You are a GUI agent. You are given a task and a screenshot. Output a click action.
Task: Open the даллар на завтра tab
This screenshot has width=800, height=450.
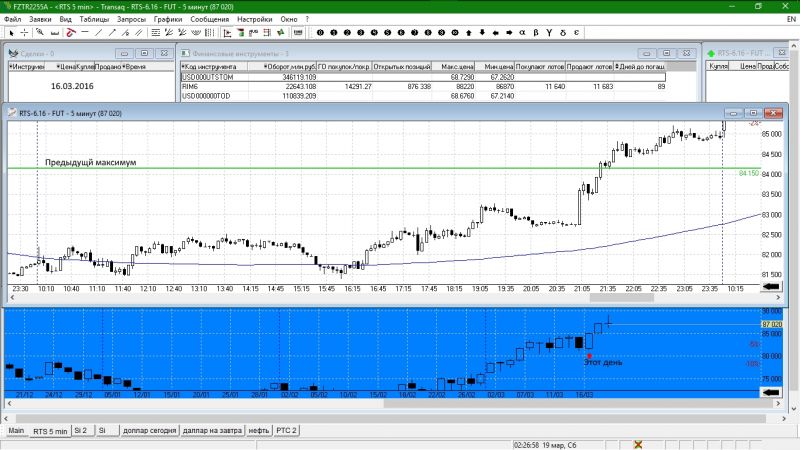[212, 430]
